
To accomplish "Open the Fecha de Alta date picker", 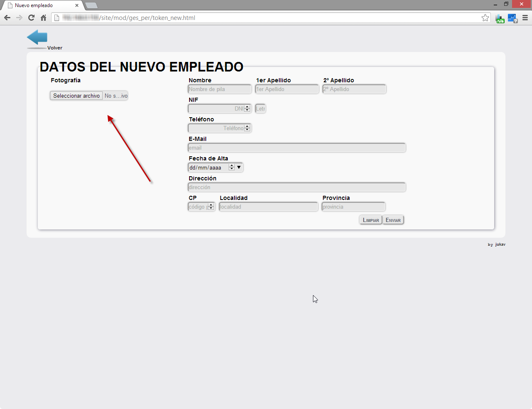I will pyautogui.click(x=239, y=167).
